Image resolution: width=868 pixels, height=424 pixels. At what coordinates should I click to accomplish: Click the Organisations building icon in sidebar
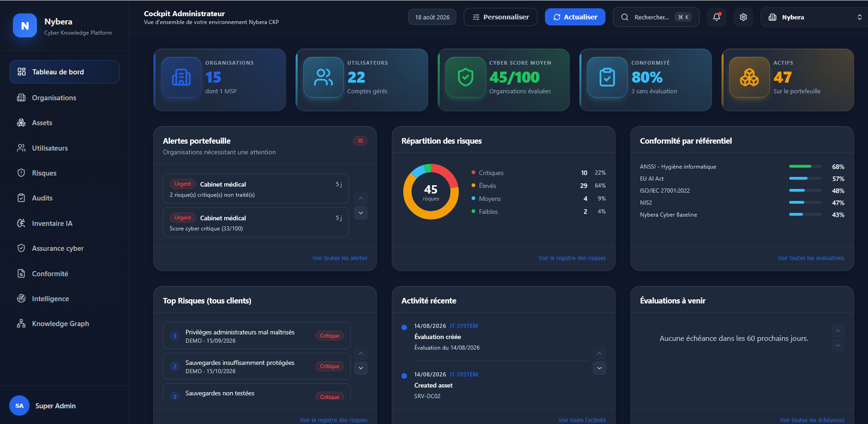click(x=21, y=97)
